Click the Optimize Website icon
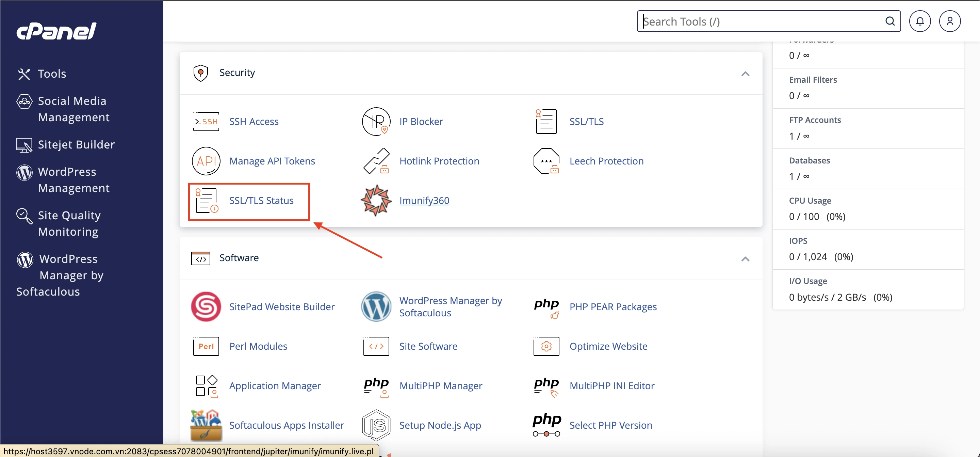The image size is (980, 457). 546,346
